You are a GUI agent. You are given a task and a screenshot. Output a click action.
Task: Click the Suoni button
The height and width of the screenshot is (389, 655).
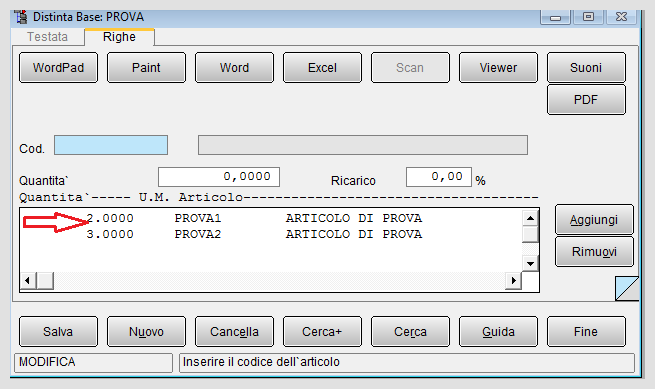586,68
